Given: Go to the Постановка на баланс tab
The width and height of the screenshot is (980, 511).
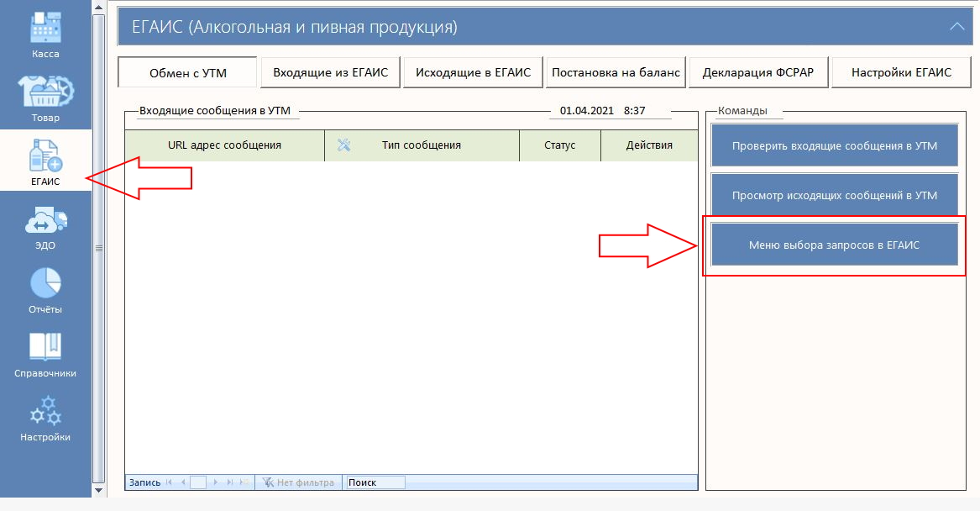Looking at the screenshot, I should click(x=616, y=72).
